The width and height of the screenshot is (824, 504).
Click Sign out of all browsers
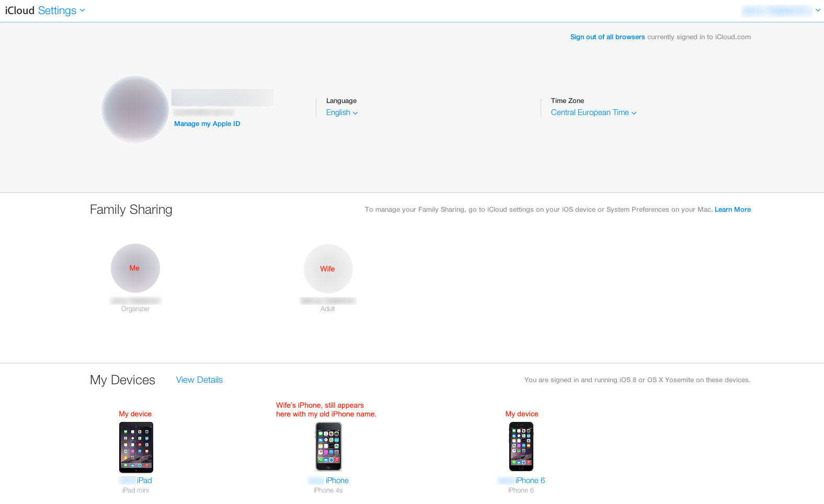coord(608,37)
